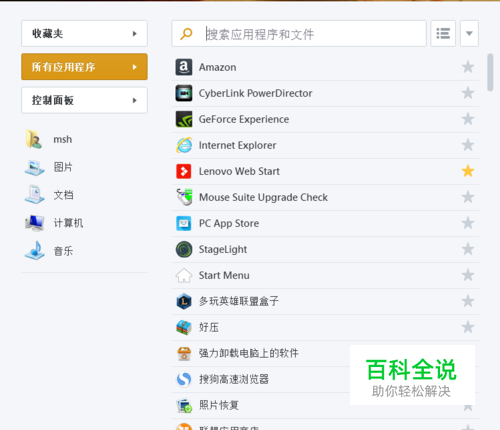
Task: Click the Amazon app icon
Action: tap(184, 67)
